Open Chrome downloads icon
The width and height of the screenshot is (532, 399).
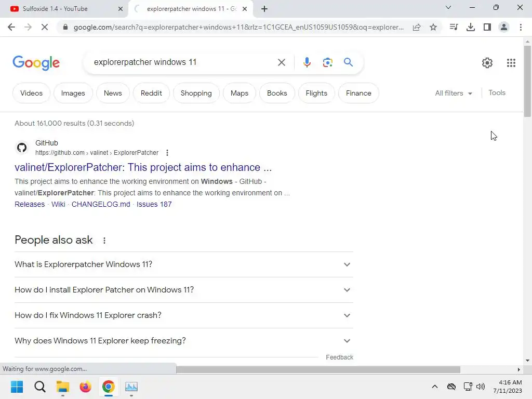click(x=471, y=27)
